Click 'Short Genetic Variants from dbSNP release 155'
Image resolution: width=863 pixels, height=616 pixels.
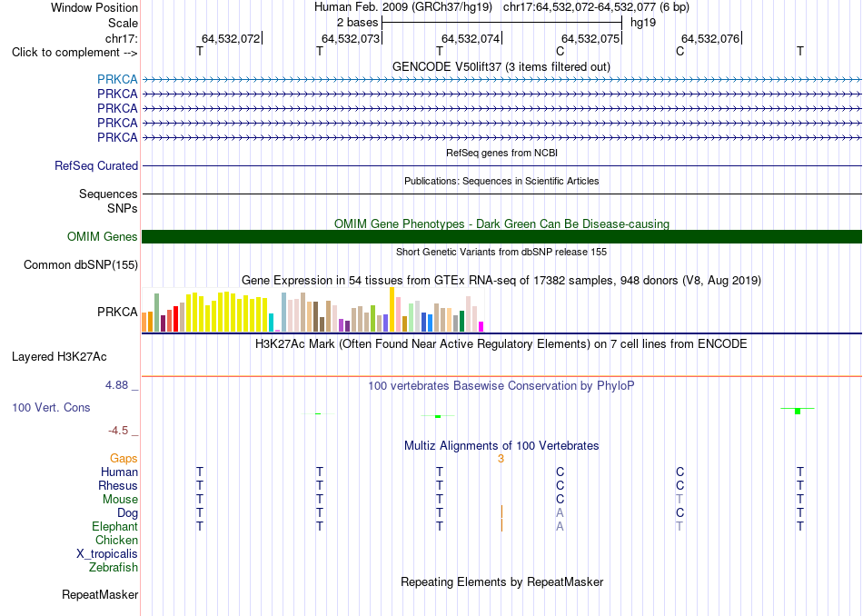501,253
